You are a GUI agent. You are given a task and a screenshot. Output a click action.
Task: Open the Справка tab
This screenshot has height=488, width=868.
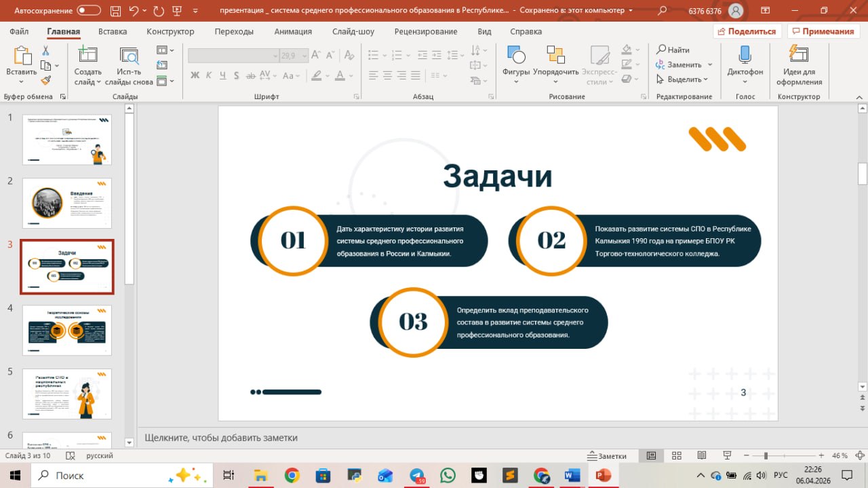tap(526, 31)
